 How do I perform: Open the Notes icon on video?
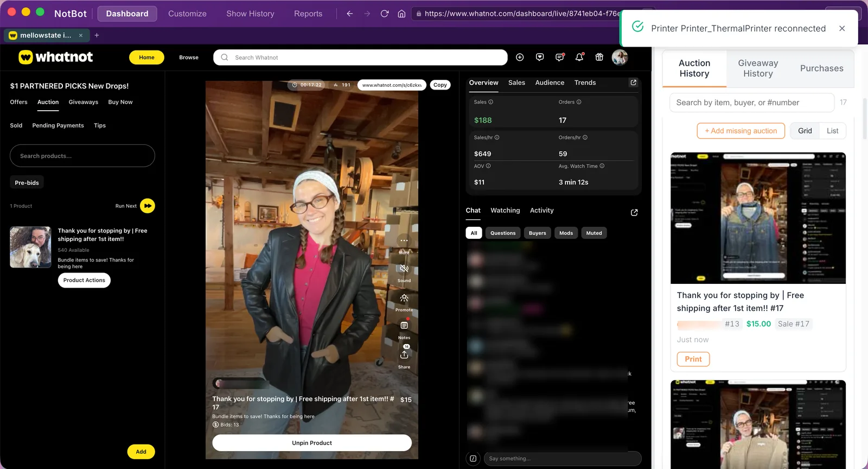pyautogui.click(x=404, y=326)
